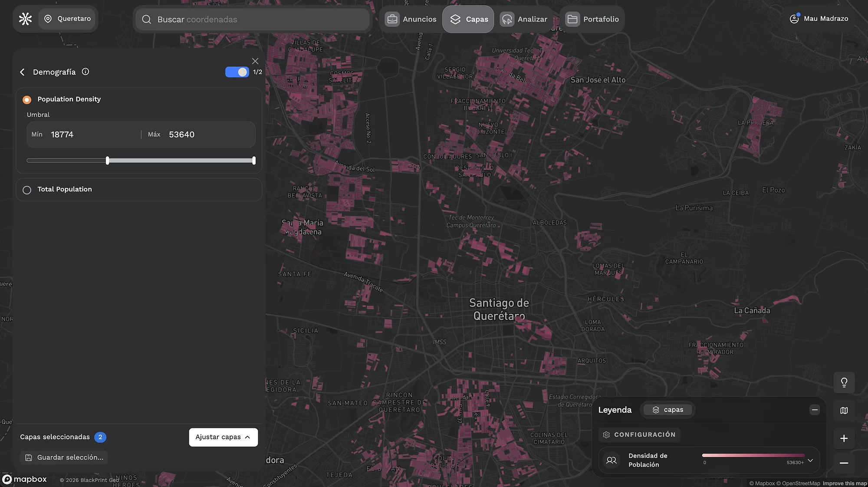Go to the Portafolio tab
This screenshot has width=868, height=487.
(x=592, y=19)
